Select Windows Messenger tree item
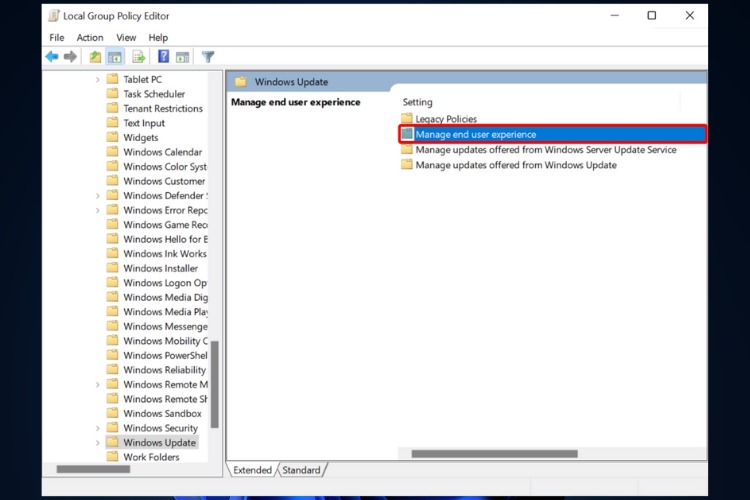Image resolution: width=750 pixels, height=500 pixels. coord(165,326)
